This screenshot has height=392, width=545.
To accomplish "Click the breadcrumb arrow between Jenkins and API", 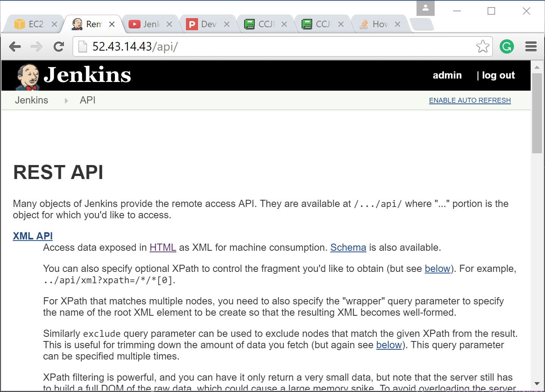I will [66, 100].
